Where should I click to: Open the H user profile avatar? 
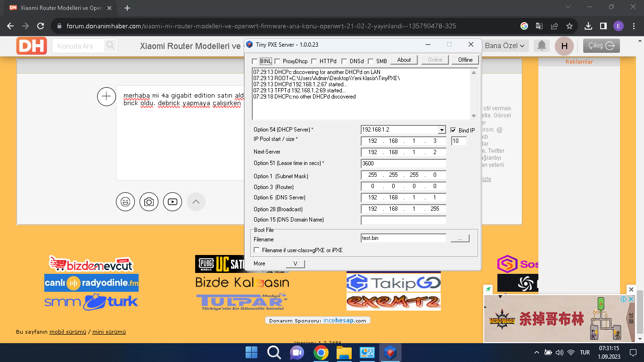coord(564,46)
